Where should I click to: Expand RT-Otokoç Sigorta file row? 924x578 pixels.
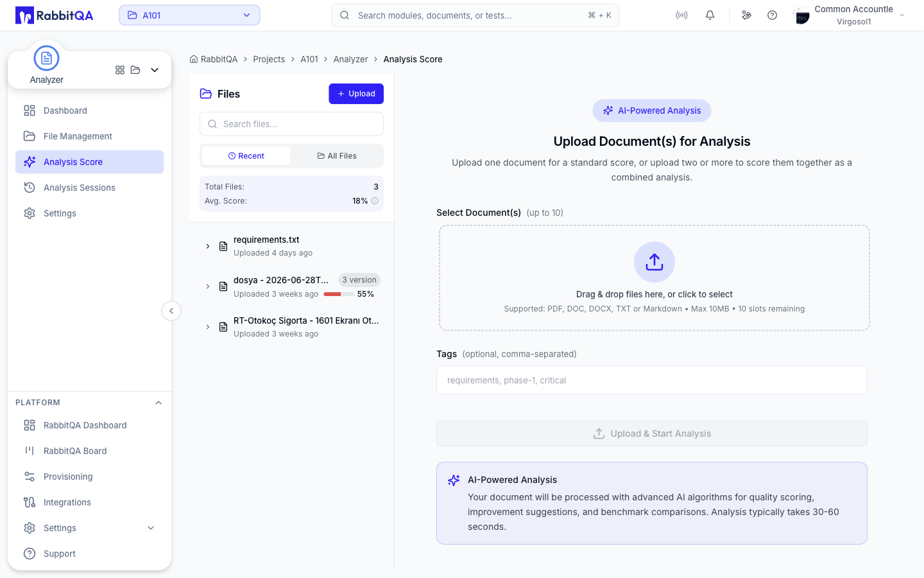point(208,327)
